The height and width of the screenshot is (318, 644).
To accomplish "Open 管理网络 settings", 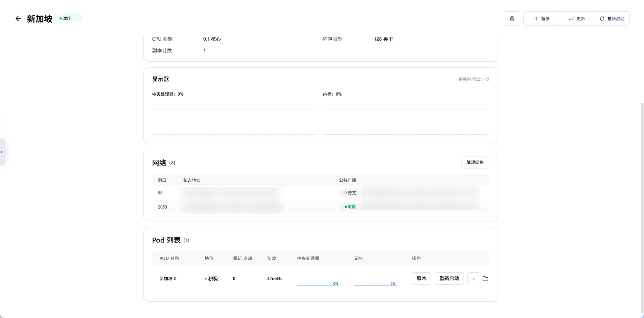I will (475, 162).
